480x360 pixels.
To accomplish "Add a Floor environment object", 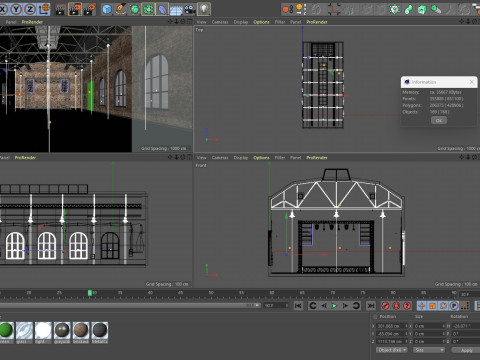I will 176,10.
